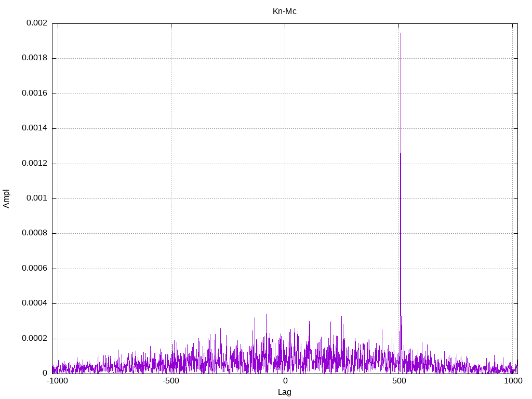Select the 0.0012 y-axis tick label
This screenshot has height=399, width=532.
34,164
